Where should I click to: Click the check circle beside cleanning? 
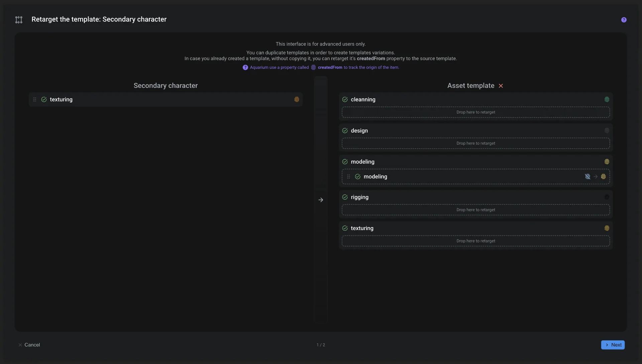pyautogui.click(x=345, y=100)
